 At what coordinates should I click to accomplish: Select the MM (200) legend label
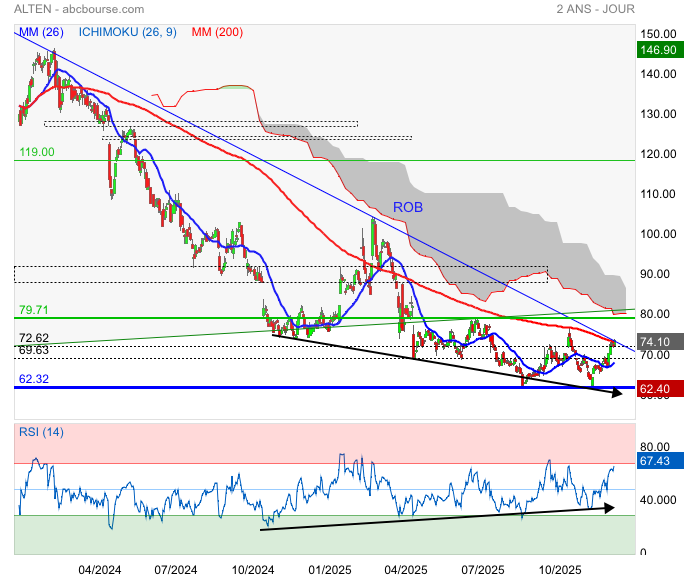pyautogui.click(x=217, y=32)
